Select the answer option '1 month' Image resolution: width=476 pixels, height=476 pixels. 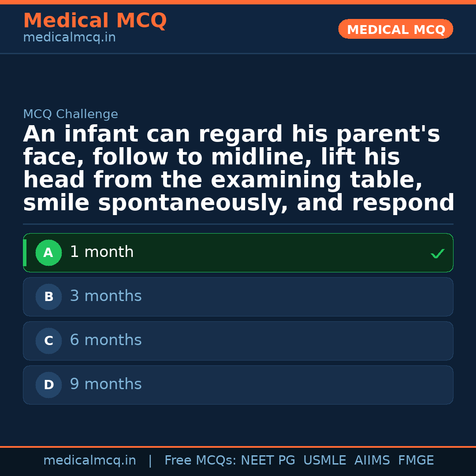[x=238, y=253]
